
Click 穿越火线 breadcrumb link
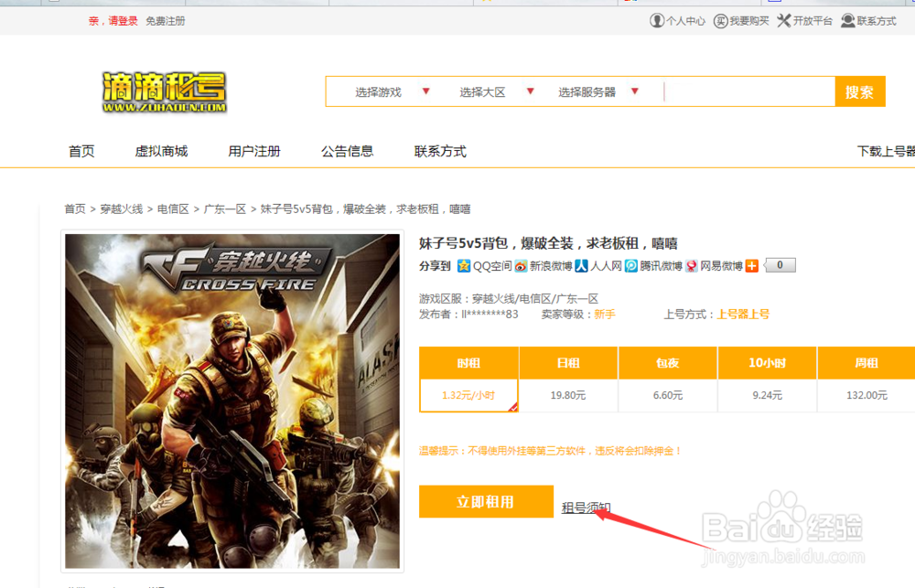point(122,208)
